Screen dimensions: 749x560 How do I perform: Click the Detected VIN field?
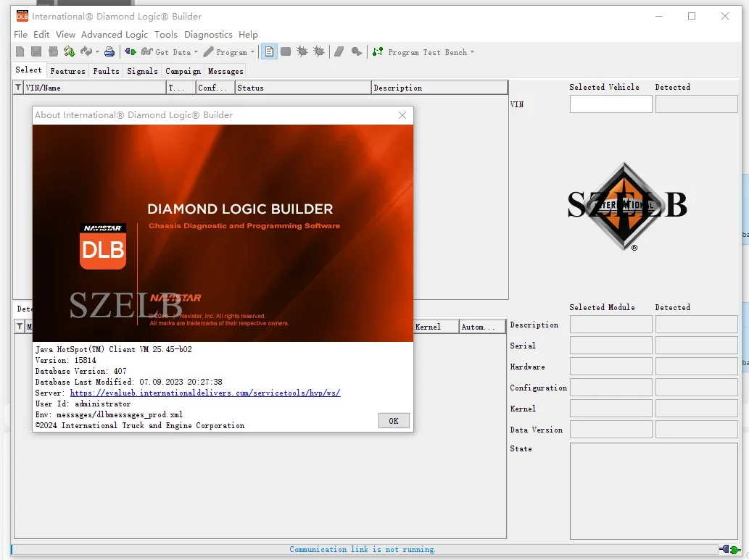pyautogui.click(x=697, y=104)
